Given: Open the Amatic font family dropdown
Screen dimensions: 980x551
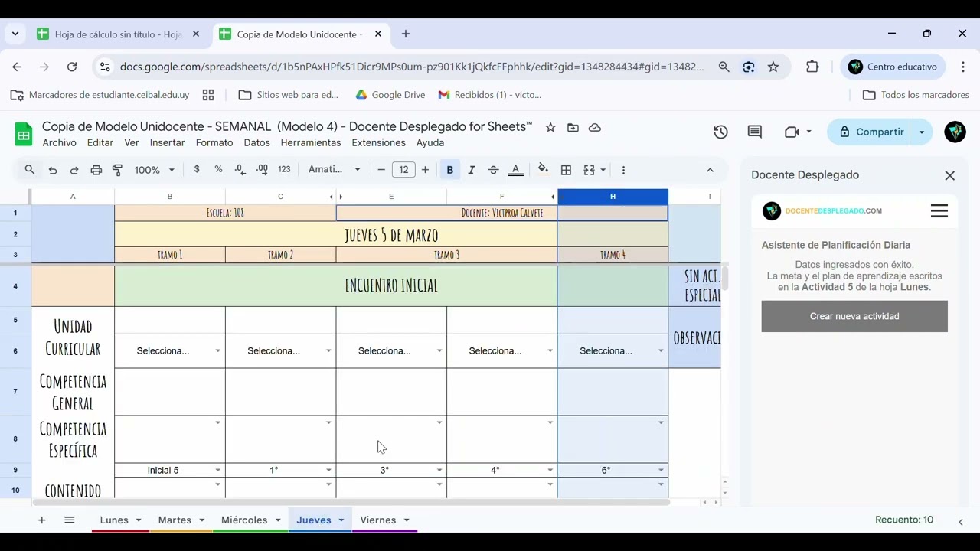Looking at the screenshot, I should click(x=335, y=170).
